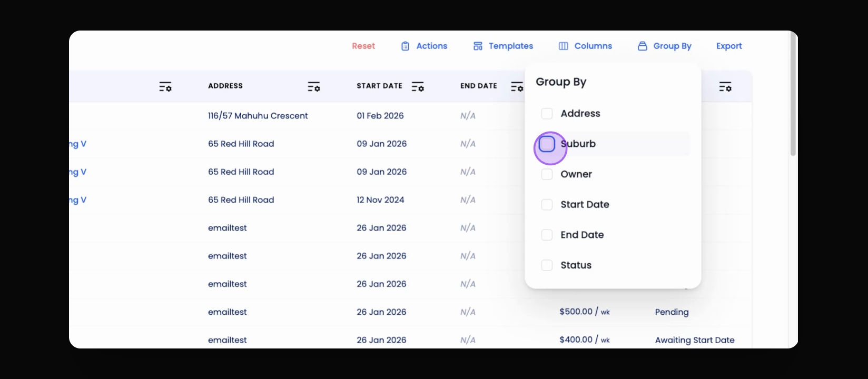Click the Export link

point(729,46)
